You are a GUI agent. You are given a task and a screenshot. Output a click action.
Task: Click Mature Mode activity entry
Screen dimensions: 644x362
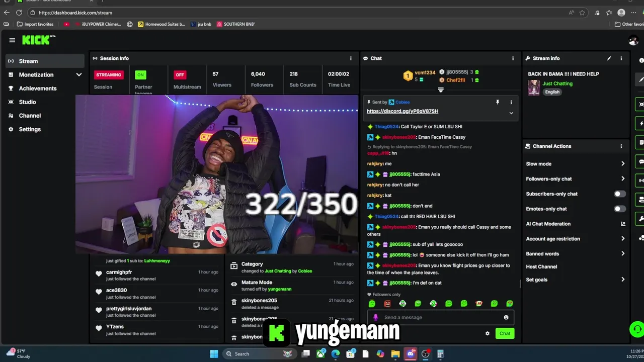click(292, 286)
